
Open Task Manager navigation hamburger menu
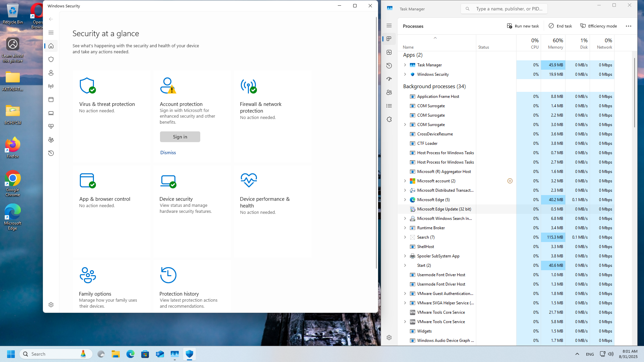(389, 25)
